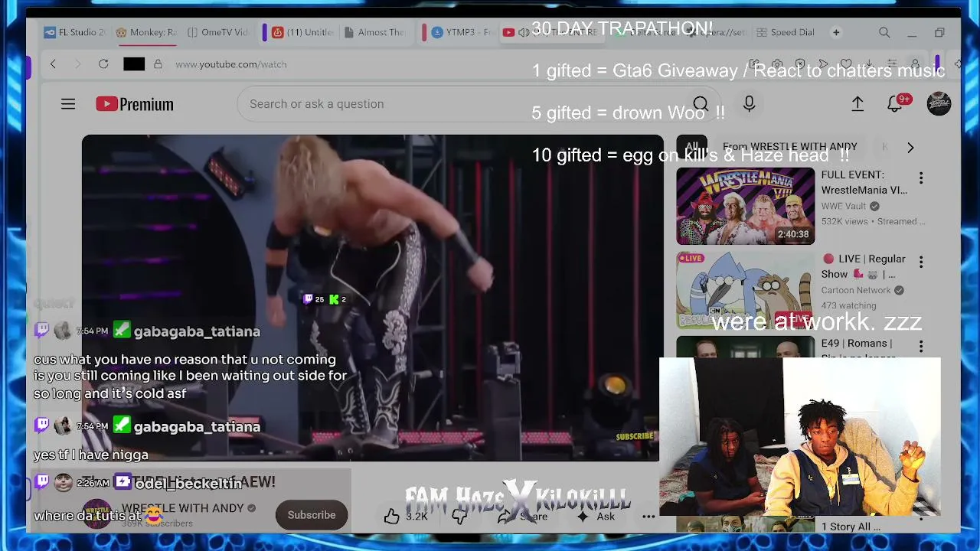Screen dimensions: 980x551
Task: Reload the YouTube page
Action: click(103, 64)
